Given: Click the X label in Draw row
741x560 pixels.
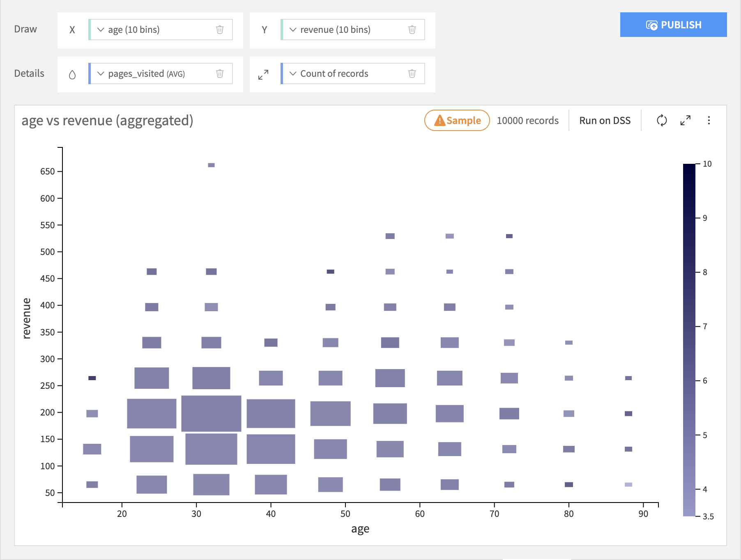Looking at the screenshot, I should [x=72, y=30].
